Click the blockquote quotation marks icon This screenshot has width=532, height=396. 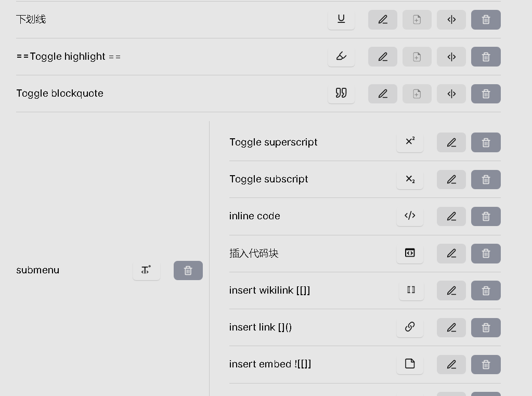coord(341,94)
